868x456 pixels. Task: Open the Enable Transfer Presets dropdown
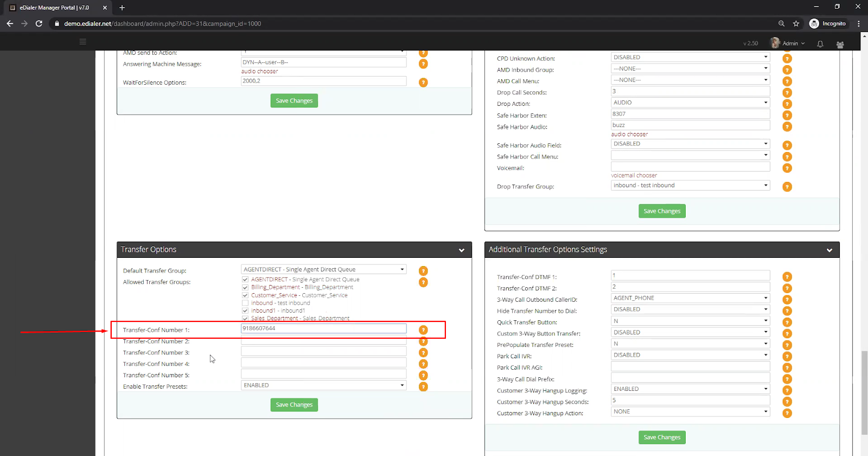tap(323, 385)
